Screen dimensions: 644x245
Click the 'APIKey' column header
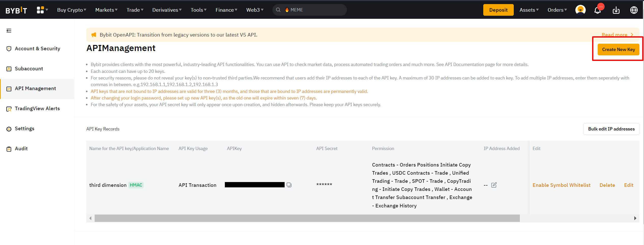point(234,149)
